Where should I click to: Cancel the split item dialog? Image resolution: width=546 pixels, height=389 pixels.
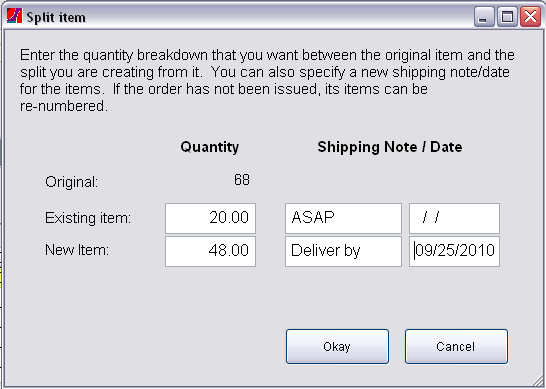pyautogui.click(x=456, y=347)
